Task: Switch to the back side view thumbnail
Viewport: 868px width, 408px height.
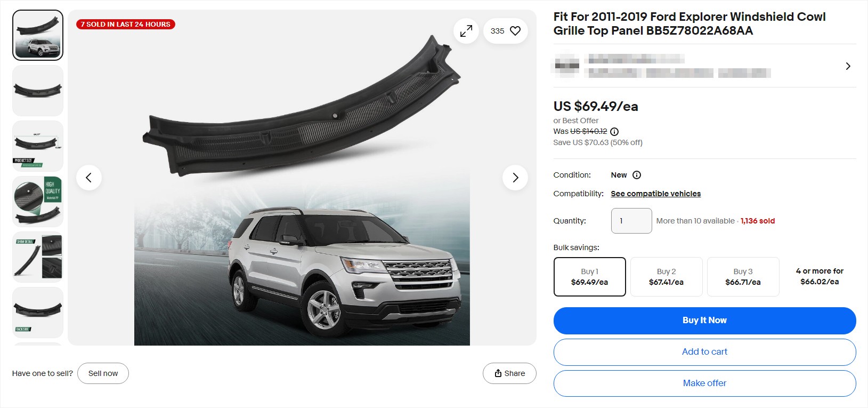Action: point(37,313)
